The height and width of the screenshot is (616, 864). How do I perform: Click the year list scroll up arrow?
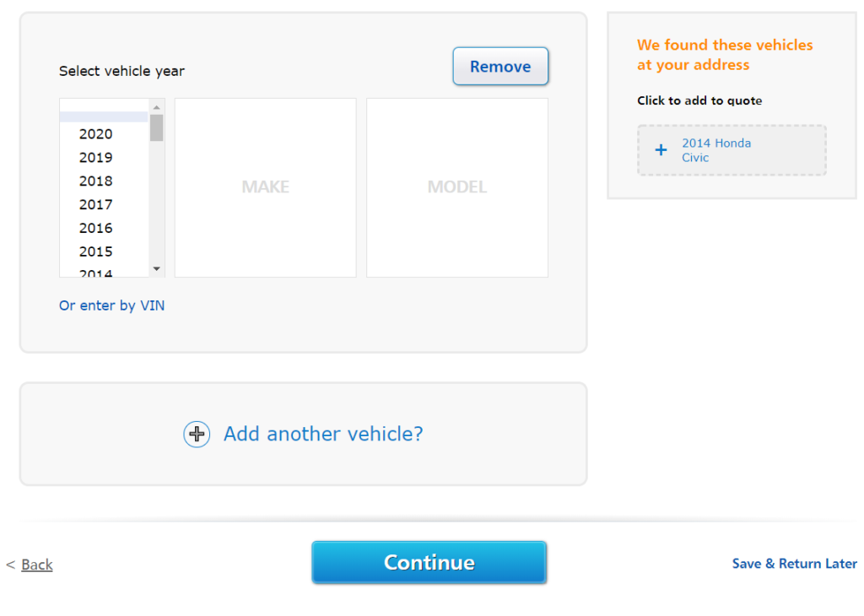pos(156,107)
